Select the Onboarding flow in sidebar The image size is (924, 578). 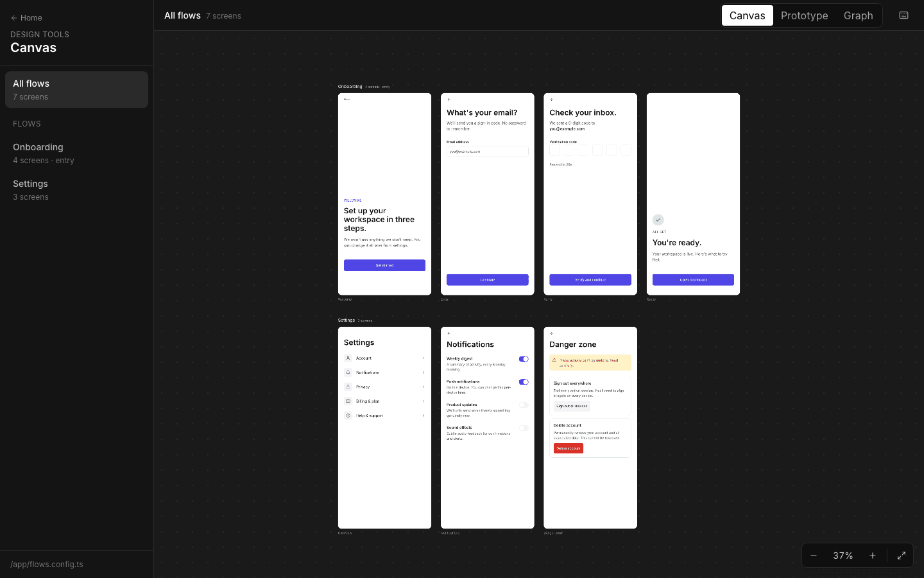(x=76, y=153)
